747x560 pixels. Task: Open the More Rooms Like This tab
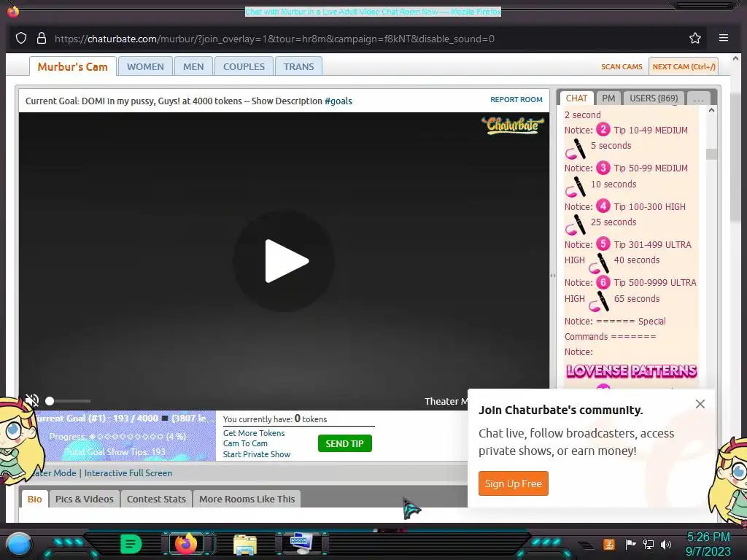click(x=247, y=499)
